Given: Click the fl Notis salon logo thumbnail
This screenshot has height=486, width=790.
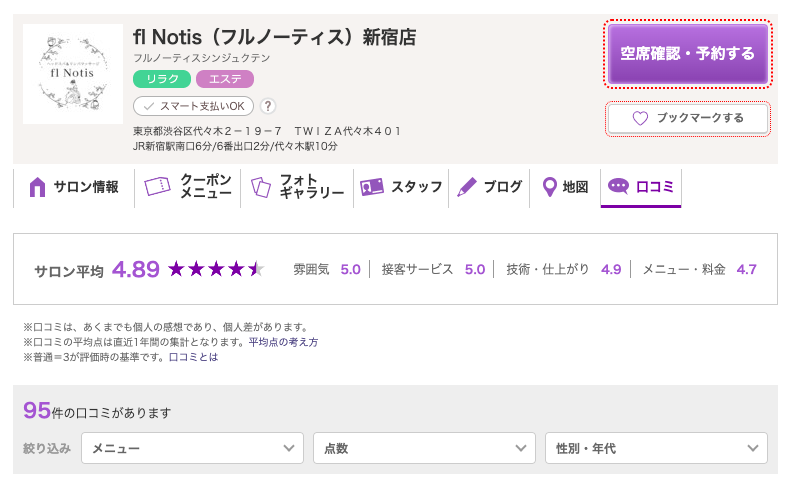Looking at the screenshot, I should point(72,74).
